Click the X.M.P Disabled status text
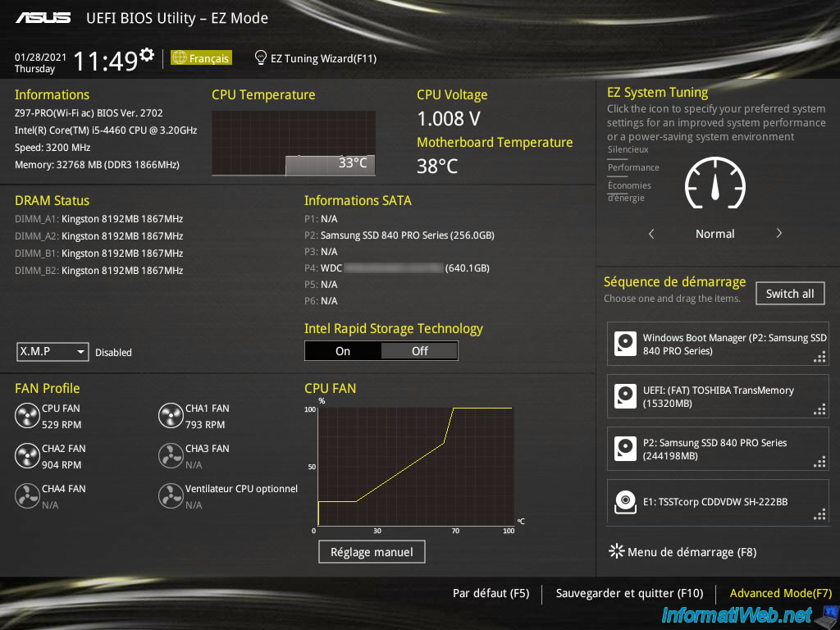 coord(113,353)
